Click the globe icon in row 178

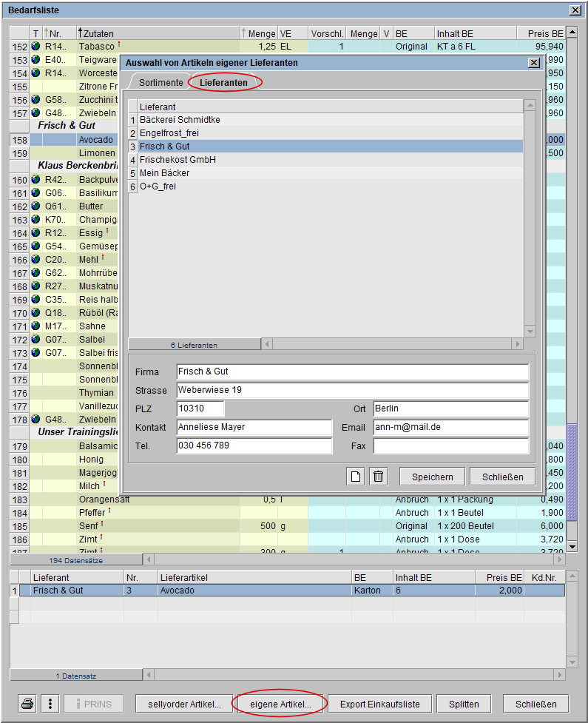[x=36, y=420]
